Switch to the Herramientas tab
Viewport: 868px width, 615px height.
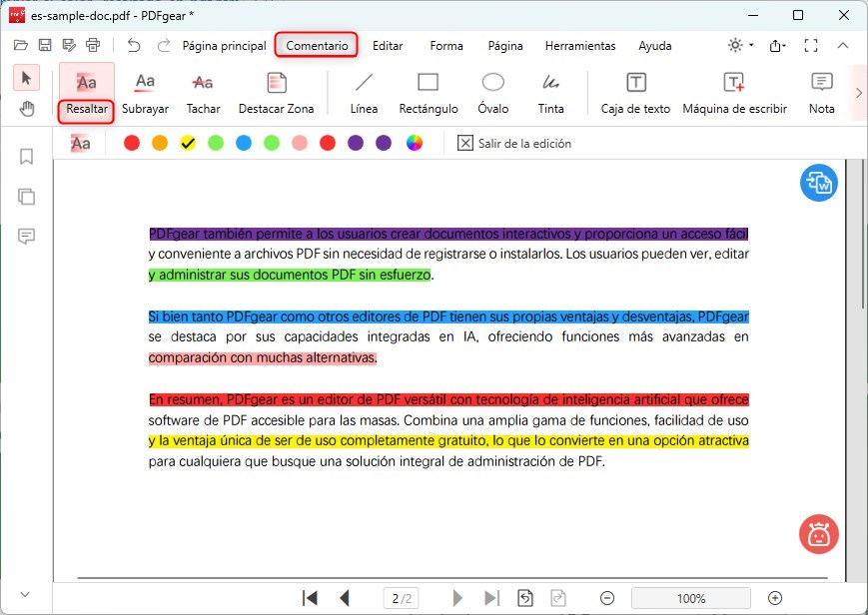pyautogui.click(x=580, y=45)
